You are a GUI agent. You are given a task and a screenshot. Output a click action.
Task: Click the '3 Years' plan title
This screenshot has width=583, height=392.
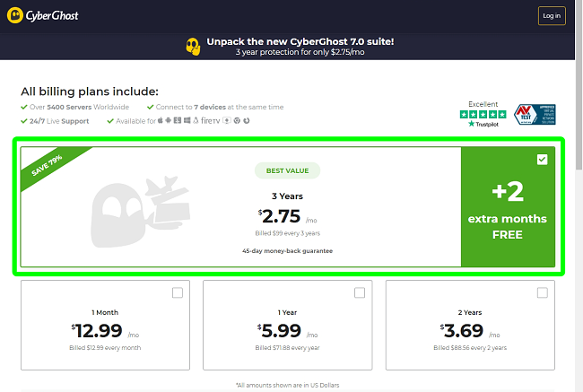pyautogui.click(x=287, y=196)
